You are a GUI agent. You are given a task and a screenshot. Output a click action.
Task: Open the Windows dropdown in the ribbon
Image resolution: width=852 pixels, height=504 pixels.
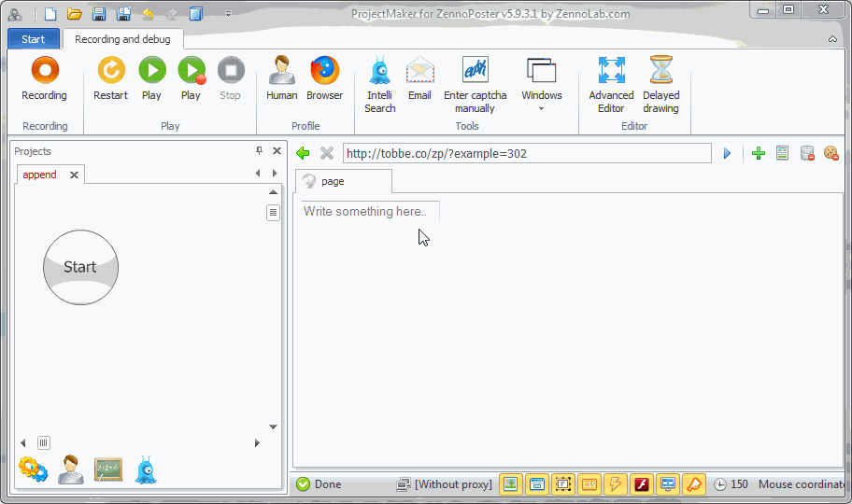point(542,84)
